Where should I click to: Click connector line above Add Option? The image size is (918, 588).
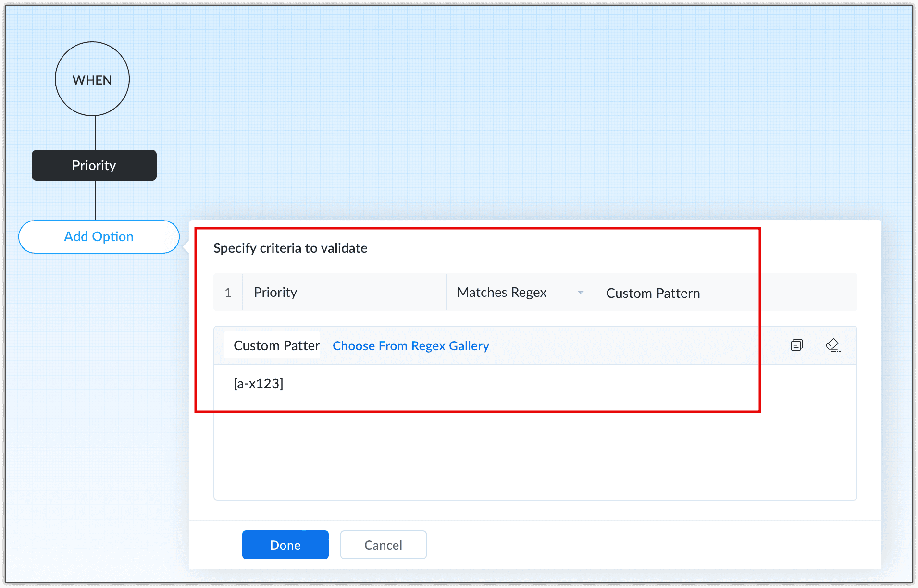(x=96, y=200)
